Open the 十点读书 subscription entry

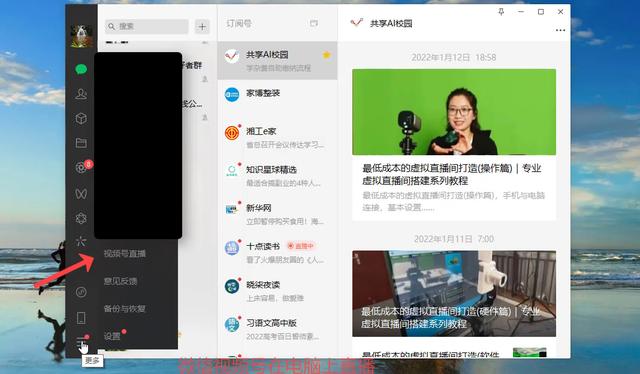[278, 253]
